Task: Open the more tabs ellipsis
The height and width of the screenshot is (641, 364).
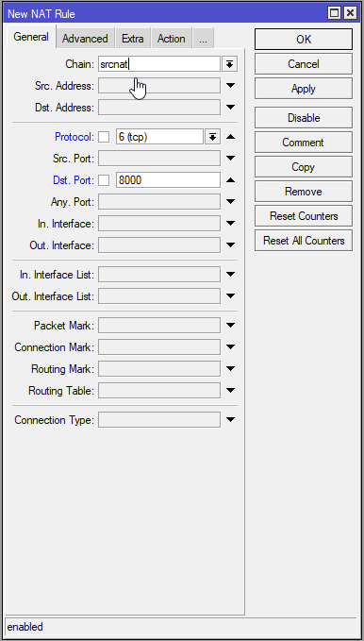Action: (x=203, y=39)
